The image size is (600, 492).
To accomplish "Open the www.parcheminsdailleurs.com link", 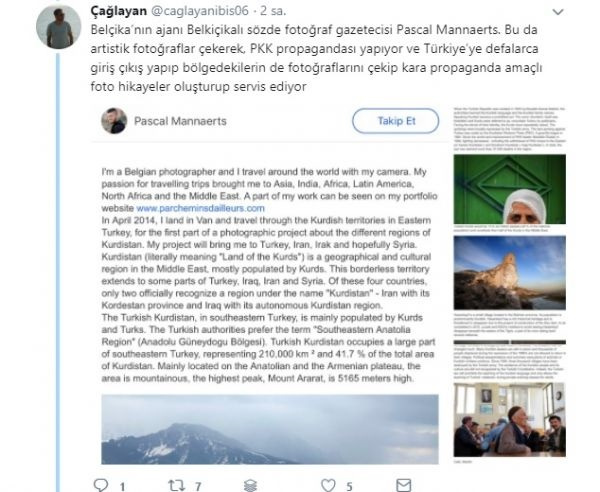I will pos(200,208).
